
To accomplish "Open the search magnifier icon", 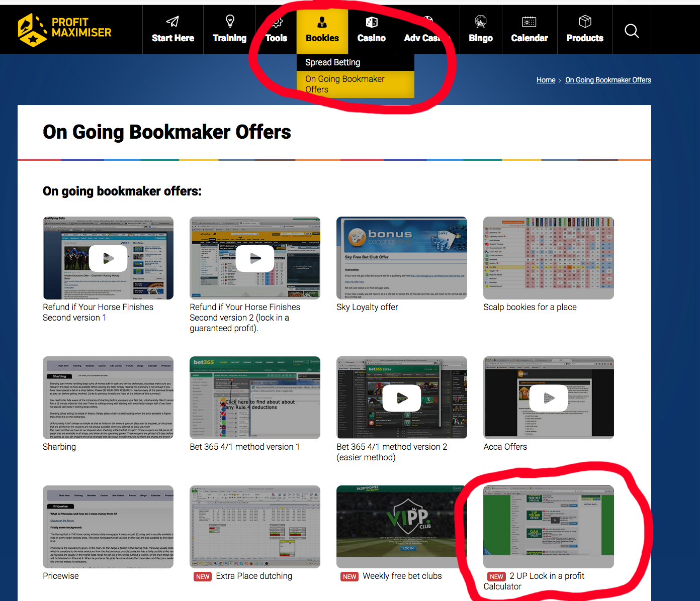I will point(632,30).
